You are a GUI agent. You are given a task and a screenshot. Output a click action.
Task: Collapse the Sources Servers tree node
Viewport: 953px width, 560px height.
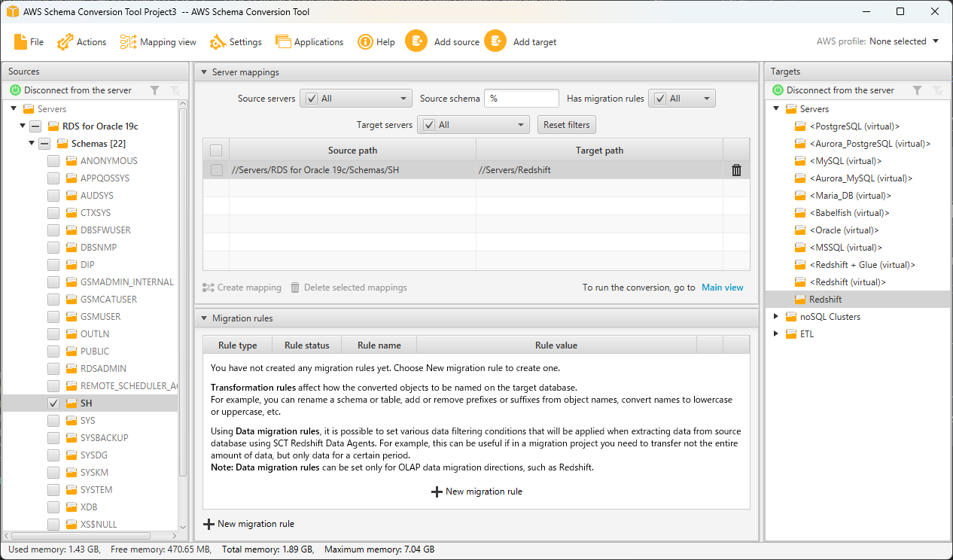[14, 109]
